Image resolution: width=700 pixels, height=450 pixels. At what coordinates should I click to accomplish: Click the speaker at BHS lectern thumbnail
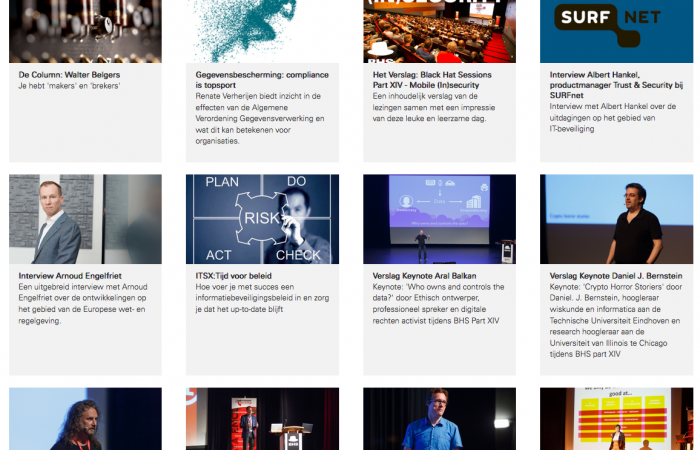click(262, 419)
